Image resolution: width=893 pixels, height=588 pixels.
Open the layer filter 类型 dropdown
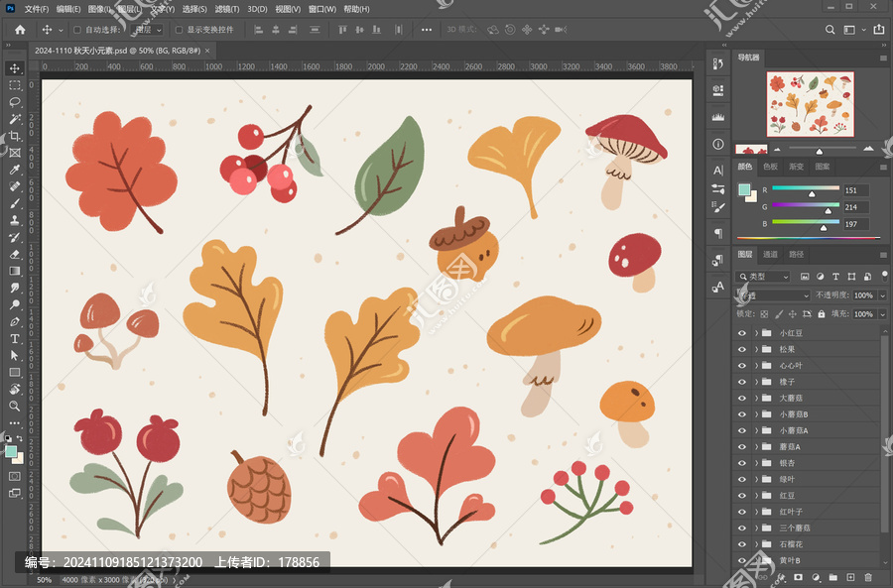coord(764,277)
